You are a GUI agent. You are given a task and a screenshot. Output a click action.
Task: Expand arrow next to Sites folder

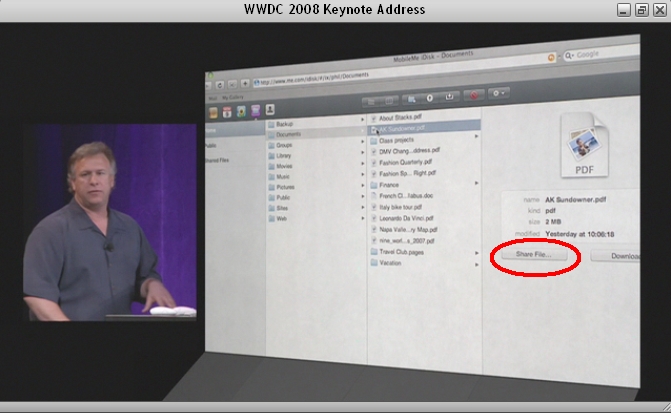(362, 207)
